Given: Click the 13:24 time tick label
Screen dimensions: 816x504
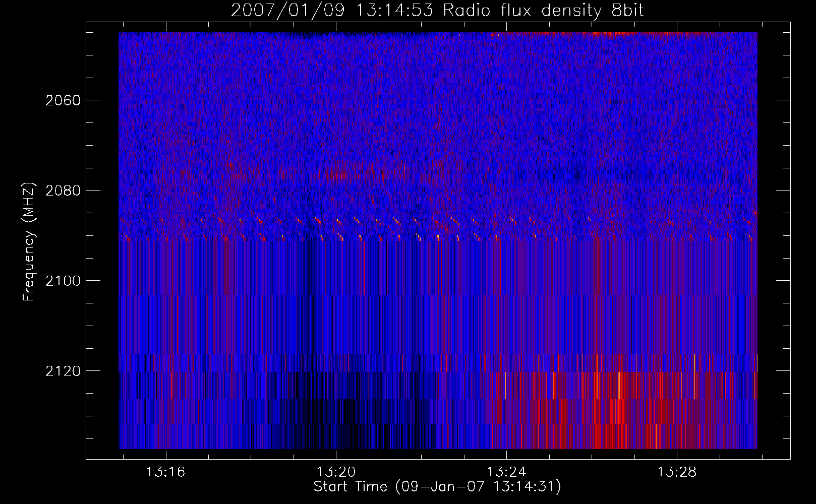Looking at the screenshot, I should (506, 472).
